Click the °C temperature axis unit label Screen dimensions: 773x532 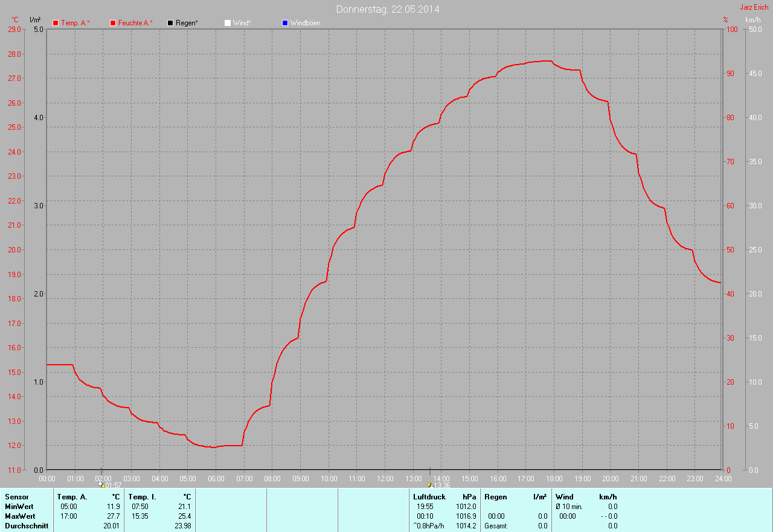pos(15,20)
